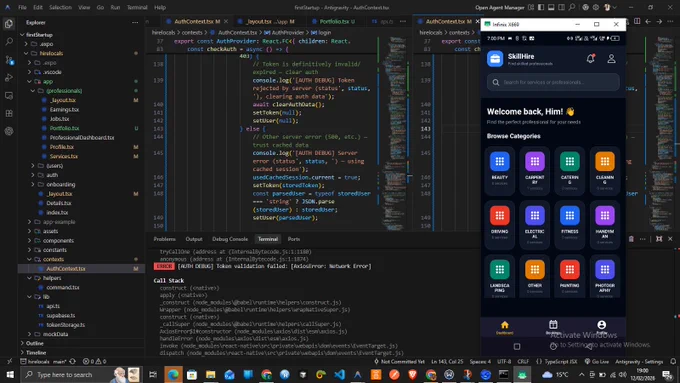The image size is (680, 383).
Task: Click Spaces: 4 indentation setting
Action: [x=480, y=361]
